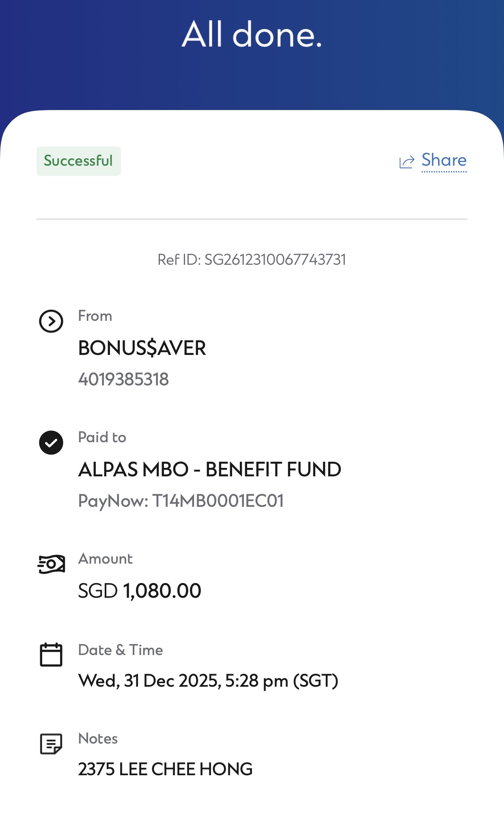Tap the All done. heading
Image resolution: width=504 pixels, height=813 pixels.
[252, 34]
